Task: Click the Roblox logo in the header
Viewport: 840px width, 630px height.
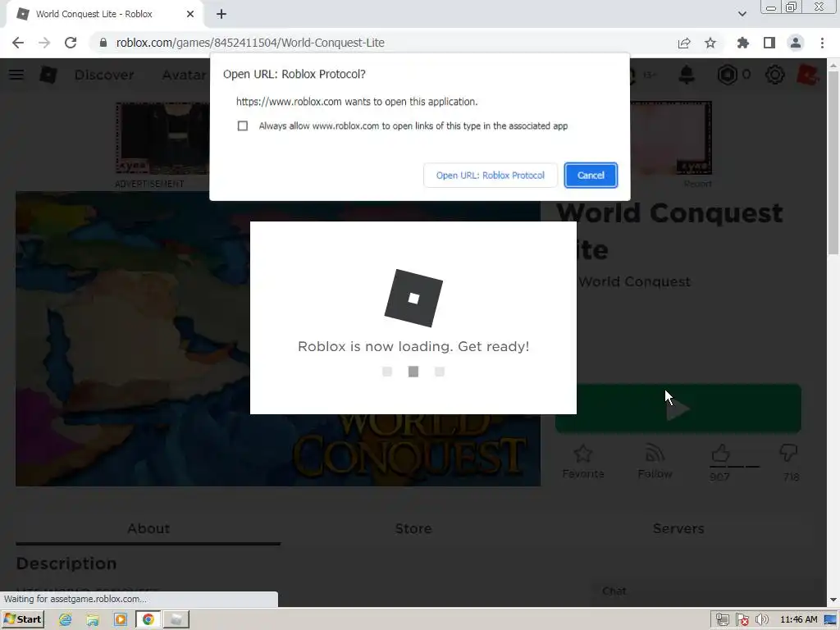Action: pos(48,75)
